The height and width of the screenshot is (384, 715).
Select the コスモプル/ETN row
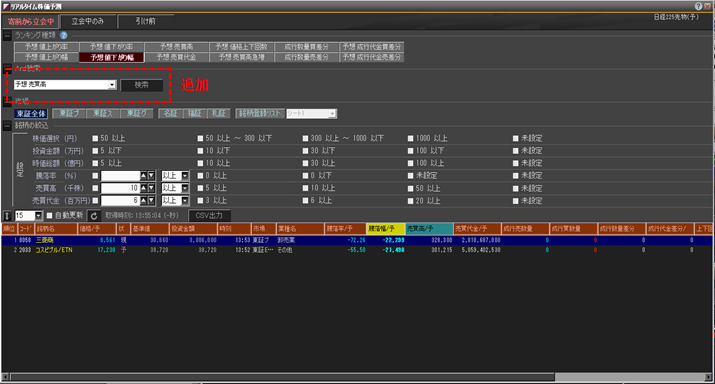click(x=357, y=250)
